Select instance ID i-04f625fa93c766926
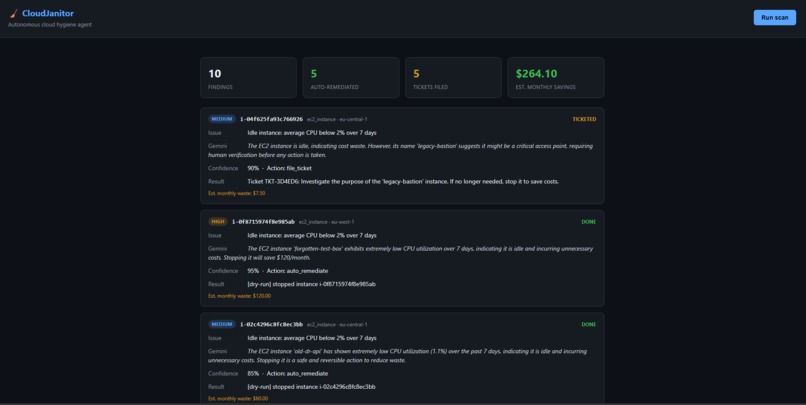Image resolution: width=806 pixels, height=405 pixels. point(271,119)
